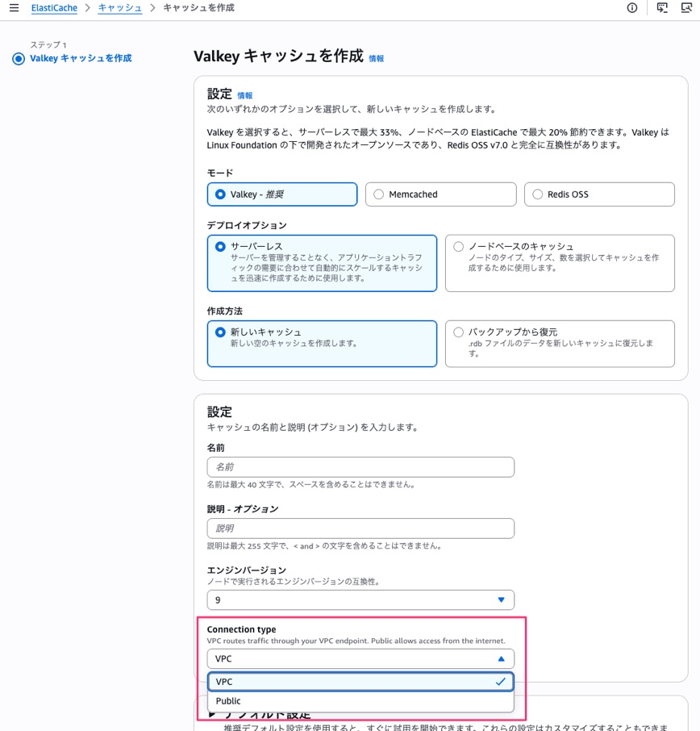Open the エンジンバージョン dropdown showing 9
This screenshot has width=700, height=731.
360,600
